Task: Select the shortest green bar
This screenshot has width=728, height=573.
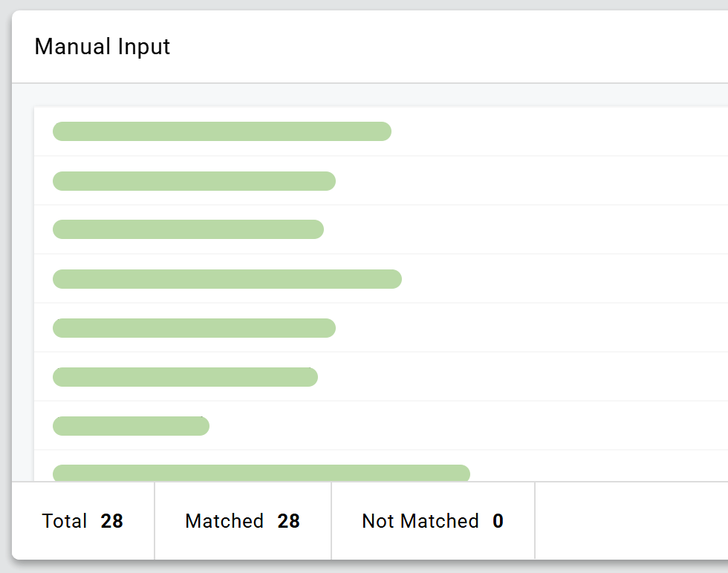Action: pyautogui.click(x=131, y=426)
